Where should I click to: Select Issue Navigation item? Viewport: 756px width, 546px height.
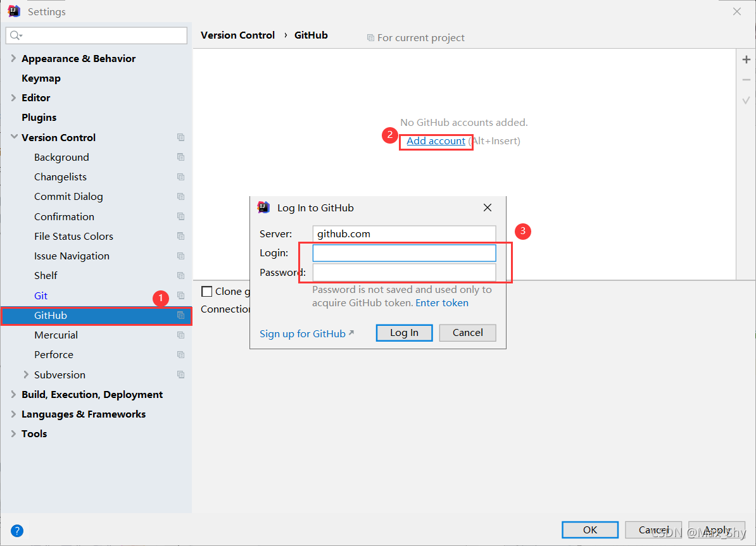coord(72,256)
